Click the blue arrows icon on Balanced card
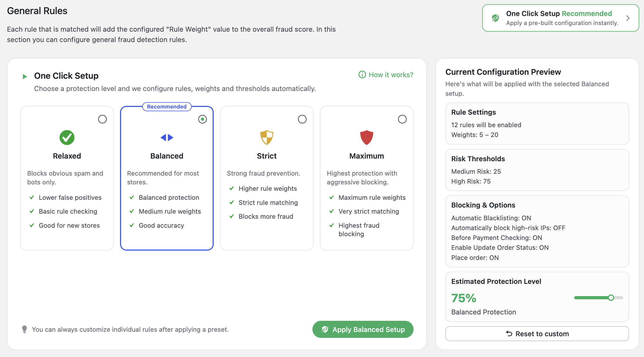This screenshot has height=357, width=644. pyautogui.click(x=167, y=138)
